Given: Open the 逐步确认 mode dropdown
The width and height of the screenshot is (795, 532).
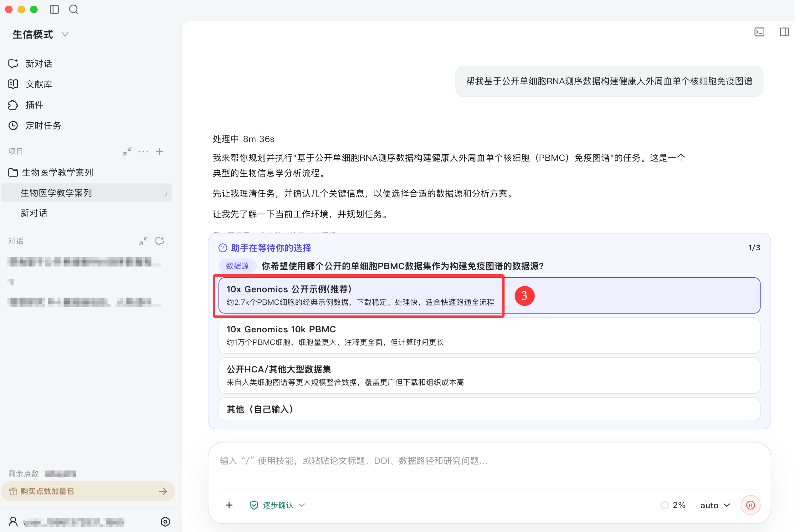Looking at the screenshot, I should (x=278, y=505).
